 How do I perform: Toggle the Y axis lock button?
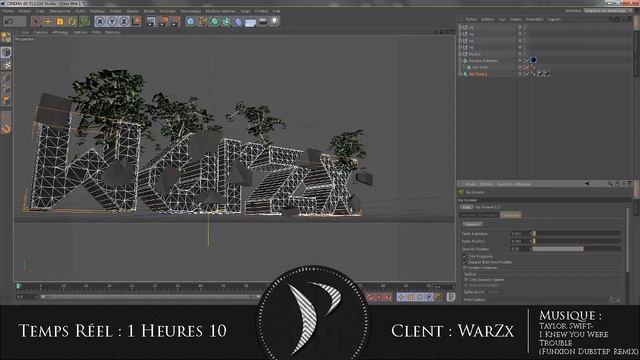tap(112, 21)
